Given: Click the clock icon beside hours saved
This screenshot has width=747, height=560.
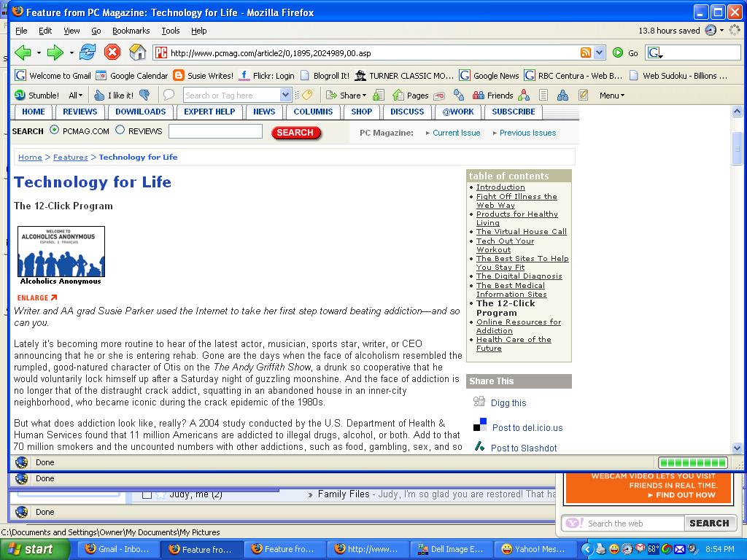Looking at the screenshot, I should coord(711,31).
